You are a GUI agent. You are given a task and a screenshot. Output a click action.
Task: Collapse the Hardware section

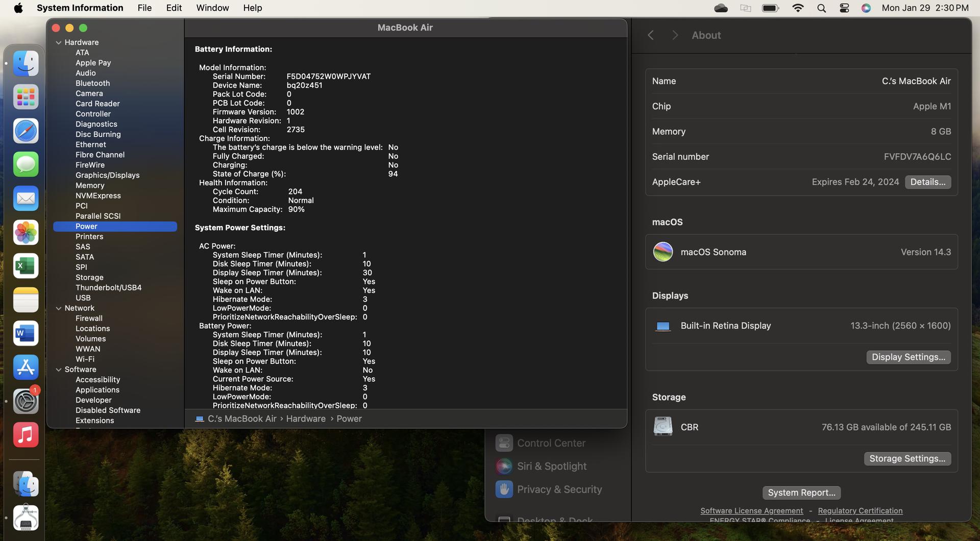[x=58, y=42]
